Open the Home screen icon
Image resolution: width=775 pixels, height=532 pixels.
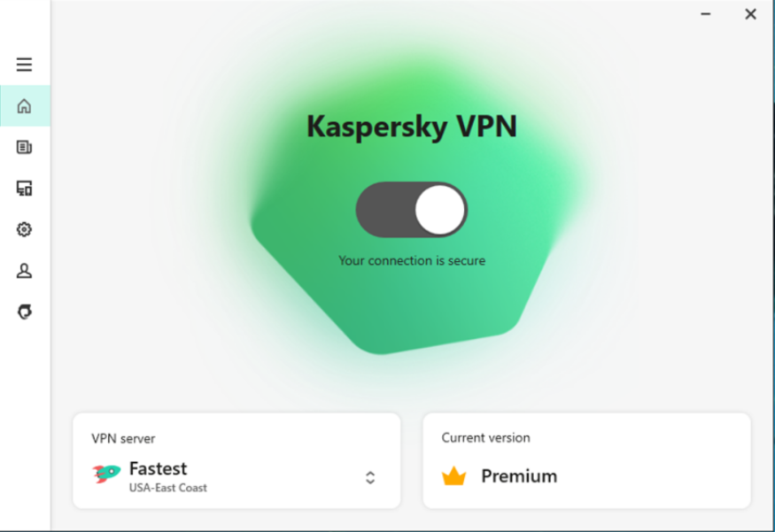(x=24, y=105)
